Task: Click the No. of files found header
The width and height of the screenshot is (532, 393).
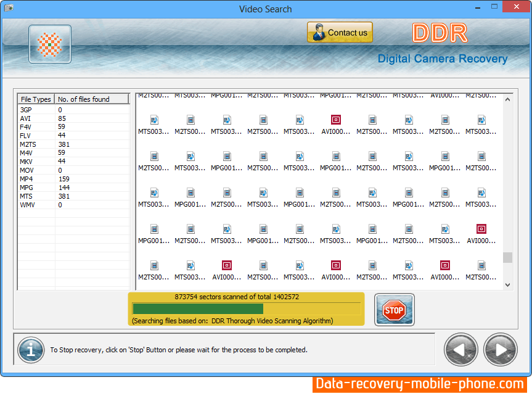Action: point(92,99)
